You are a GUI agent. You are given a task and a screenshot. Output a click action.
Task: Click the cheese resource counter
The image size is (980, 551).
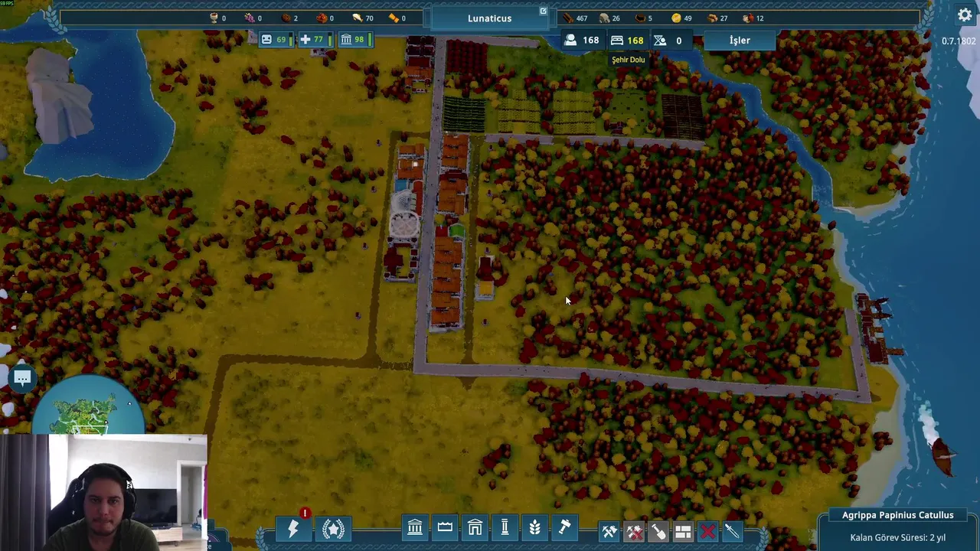click(x=397, y=18)
